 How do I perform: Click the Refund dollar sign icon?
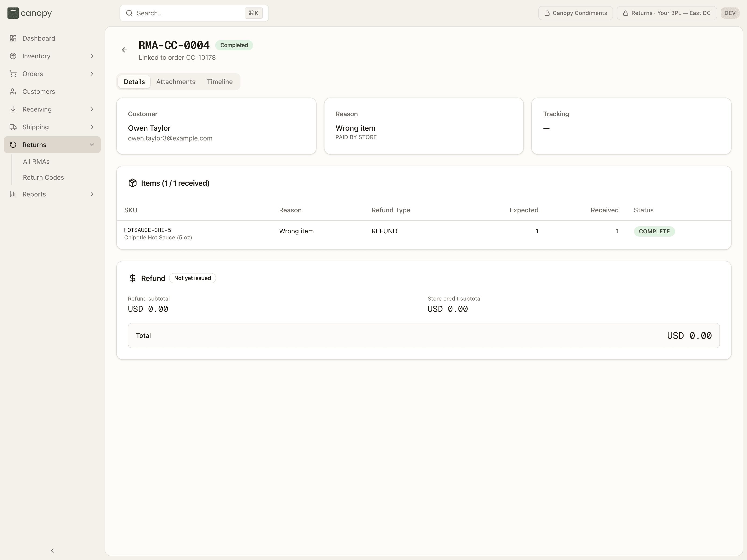pos(132,278)
